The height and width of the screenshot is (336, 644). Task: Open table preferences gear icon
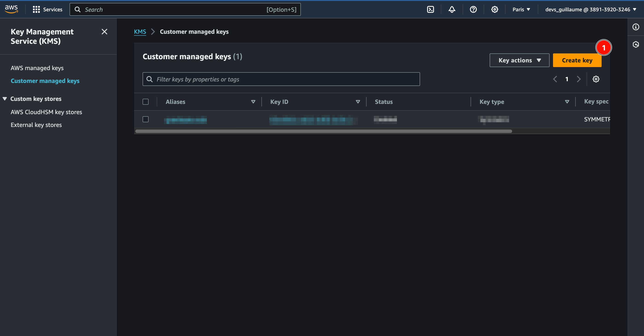point(596,79)
